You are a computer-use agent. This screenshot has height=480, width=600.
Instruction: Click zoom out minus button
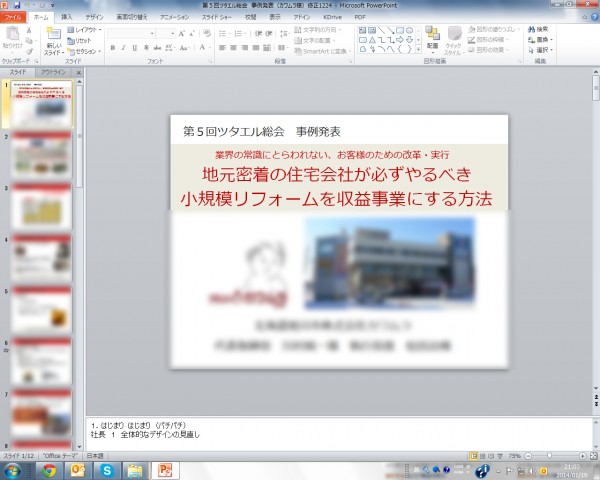(x=528, y=456)
